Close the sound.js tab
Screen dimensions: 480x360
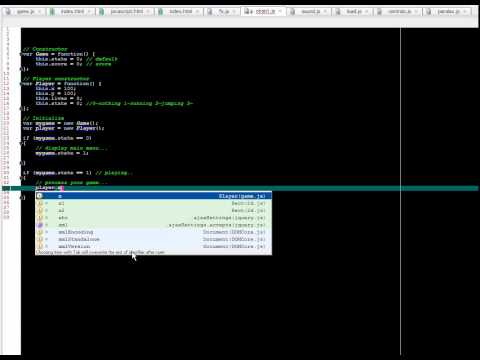[325, 11]
